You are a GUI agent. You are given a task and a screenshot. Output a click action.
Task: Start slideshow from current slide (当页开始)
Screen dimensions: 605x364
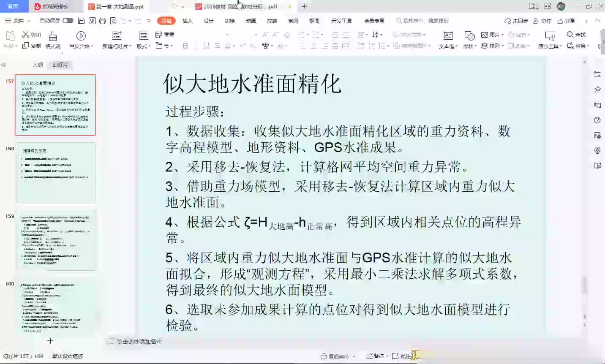81,36
